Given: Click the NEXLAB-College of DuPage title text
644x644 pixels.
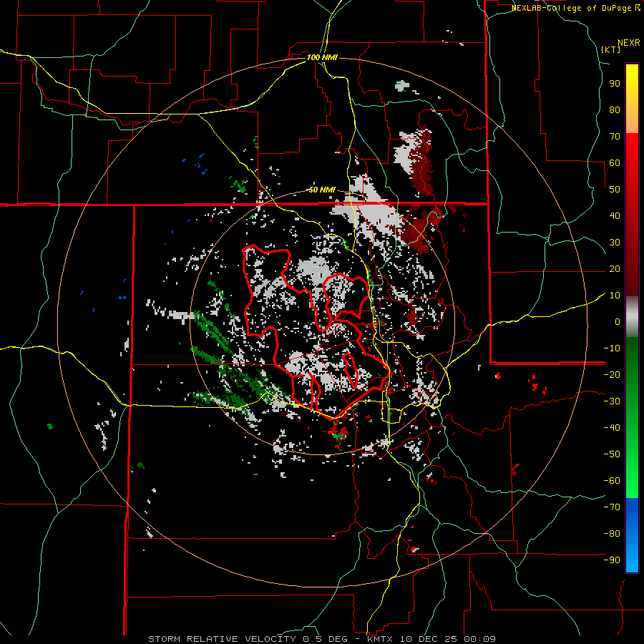Looking at the screenshot, I should click(575, 8).
